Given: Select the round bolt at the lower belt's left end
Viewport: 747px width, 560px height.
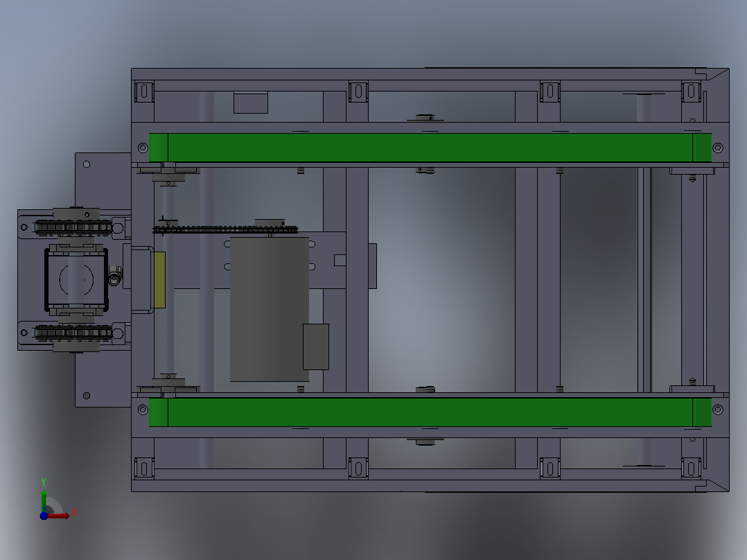Looking at the screenshot, I should tap(143, 410).
